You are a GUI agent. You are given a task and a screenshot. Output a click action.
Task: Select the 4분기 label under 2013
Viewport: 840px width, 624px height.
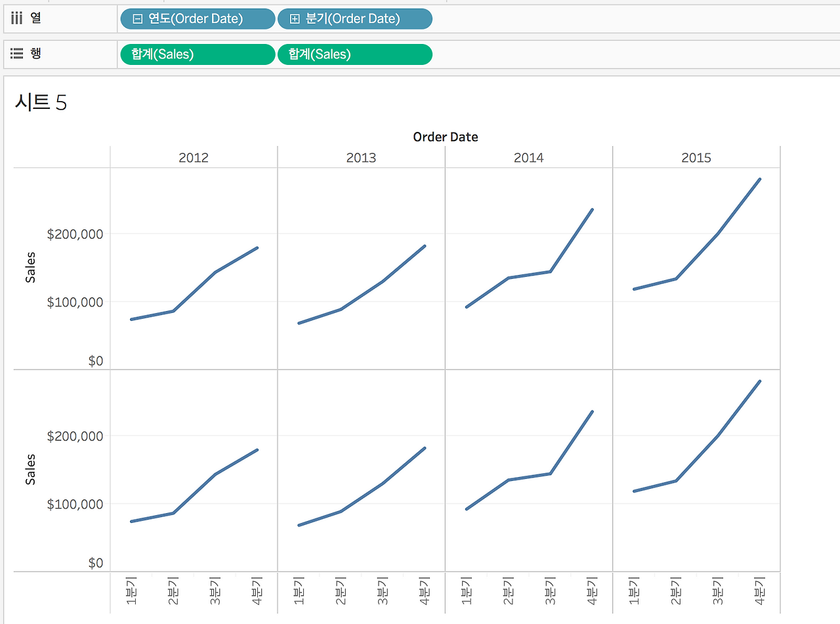pyautogui.click(x=424, y=591)
